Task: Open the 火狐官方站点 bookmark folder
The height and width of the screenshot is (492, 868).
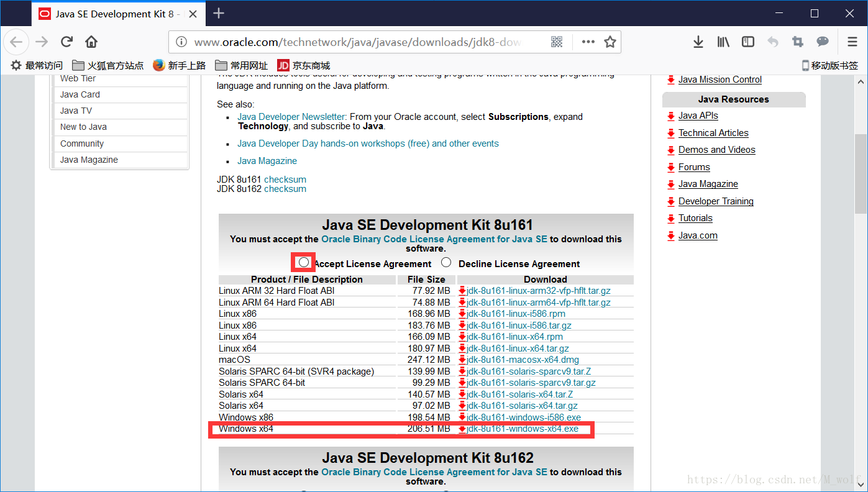Action: pyautogui.click(x=107, y=65)
